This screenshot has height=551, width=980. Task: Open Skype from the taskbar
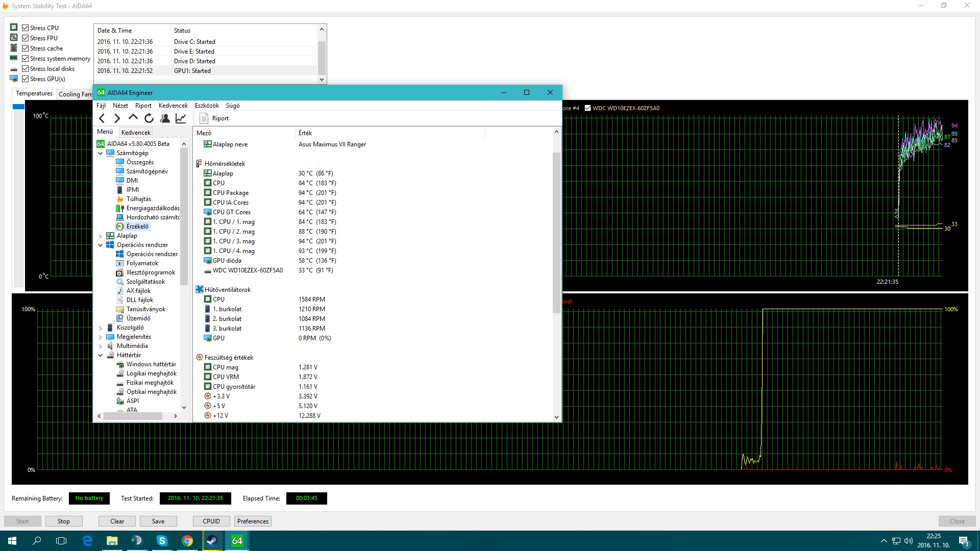pyautogui.click(x=162, y=541)
